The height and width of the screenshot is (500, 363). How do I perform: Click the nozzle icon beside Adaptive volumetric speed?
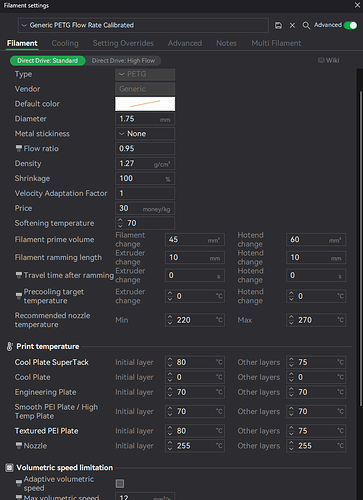[x=19, y=483]
